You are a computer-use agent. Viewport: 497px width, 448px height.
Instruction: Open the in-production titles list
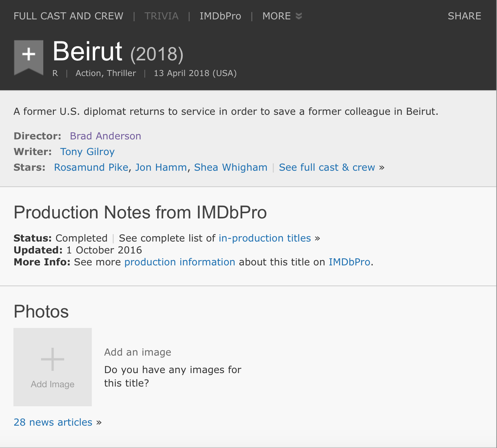(265, 238)
